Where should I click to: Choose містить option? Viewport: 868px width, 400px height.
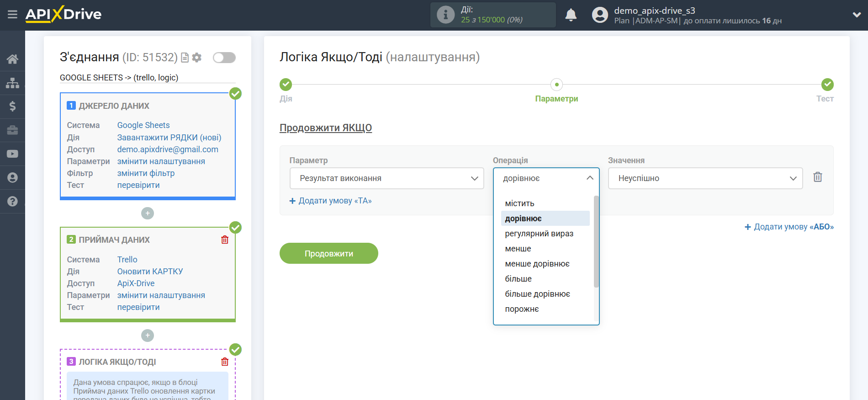coord(545,203)
